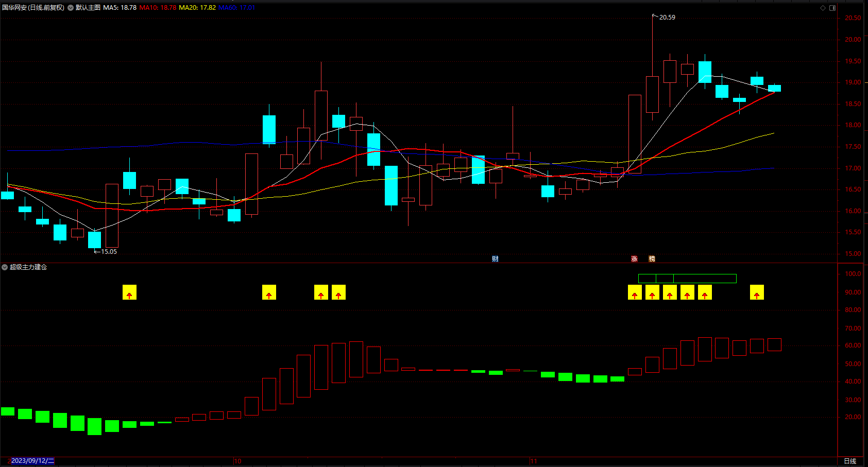Click the 20.59 high price annotation
Image resolution: width=868 pixels, height=467 pixels.
(667, 18)
